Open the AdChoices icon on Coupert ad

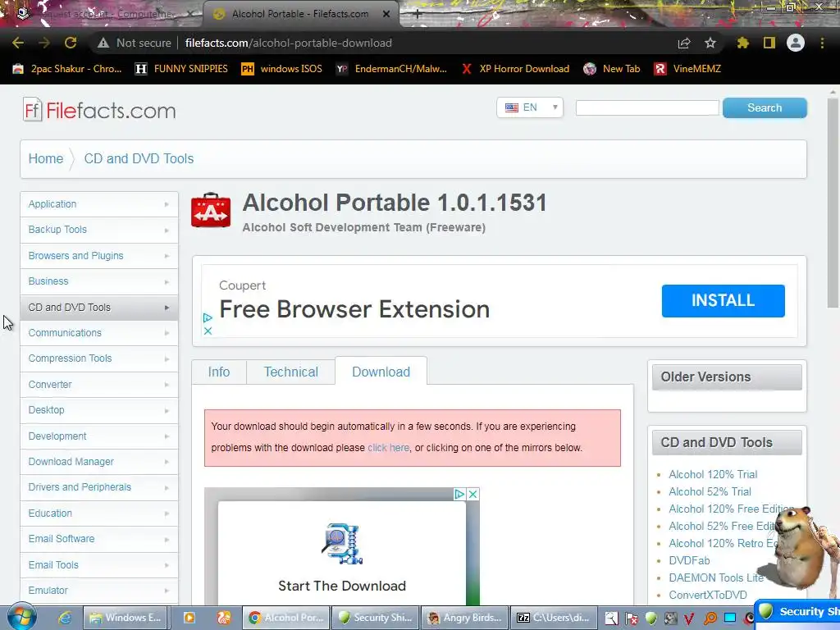(208, 317)
